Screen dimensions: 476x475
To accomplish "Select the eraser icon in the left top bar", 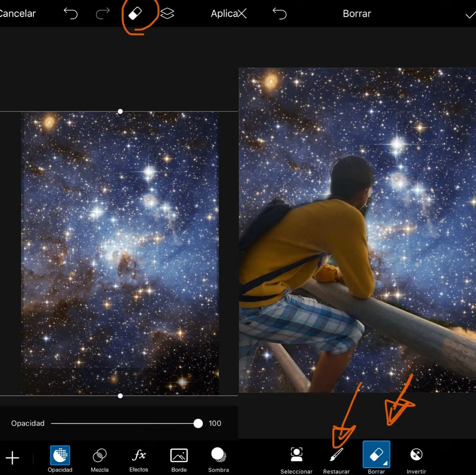I will (x=135, y=14).
